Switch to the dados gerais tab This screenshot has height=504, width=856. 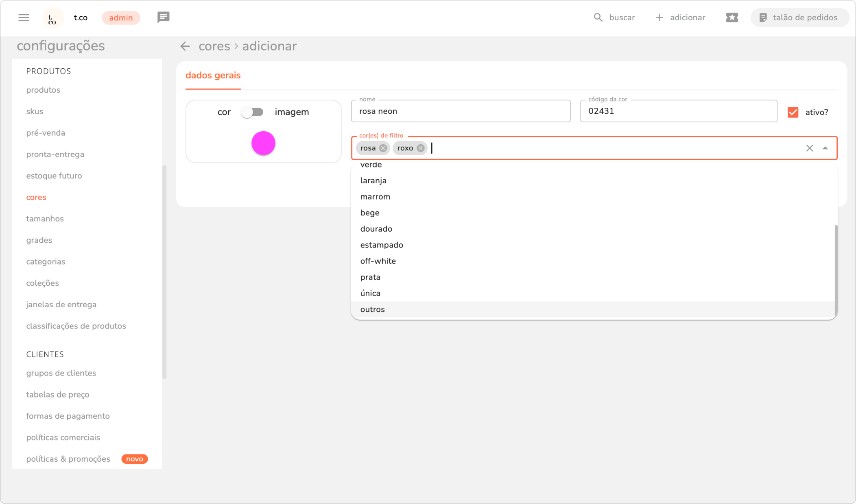click(213, 76)
